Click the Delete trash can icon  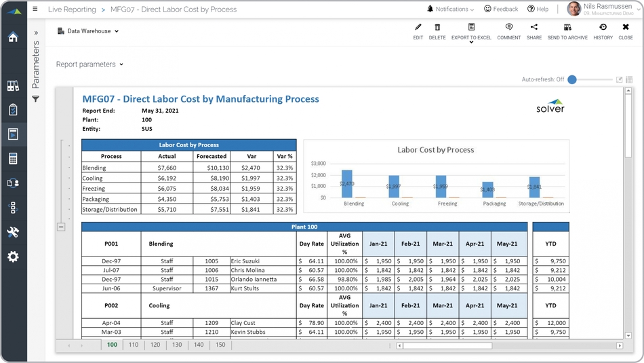tap(437, 28)
